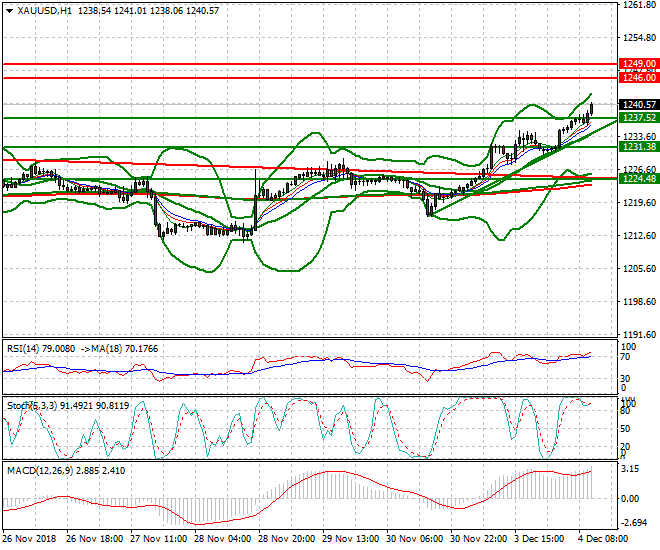This screenshot has width=660, height=550.
Task: Click the XAUUSD,H1 symbol title
Action: (x=43, y=10)
